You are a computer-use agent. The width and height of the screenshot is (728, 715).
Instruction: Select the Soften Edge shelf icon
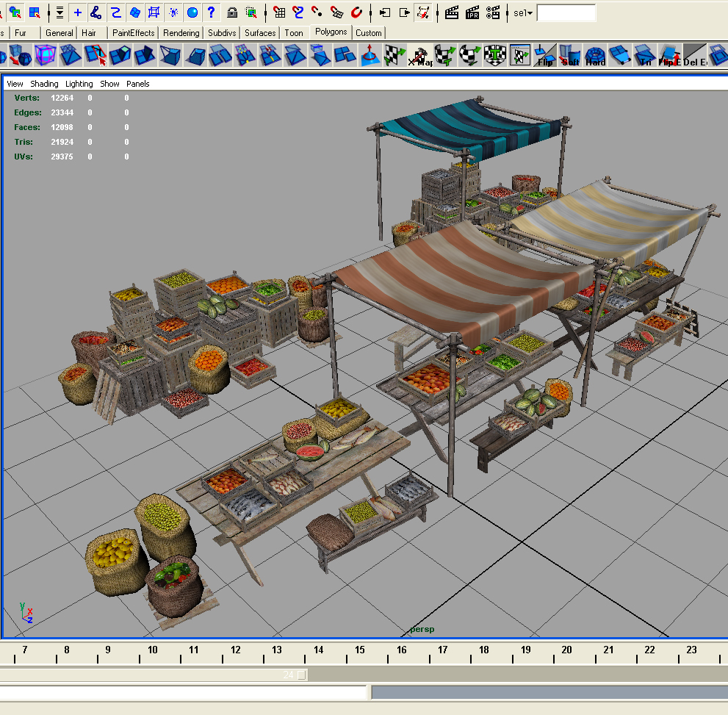point(569,55)
